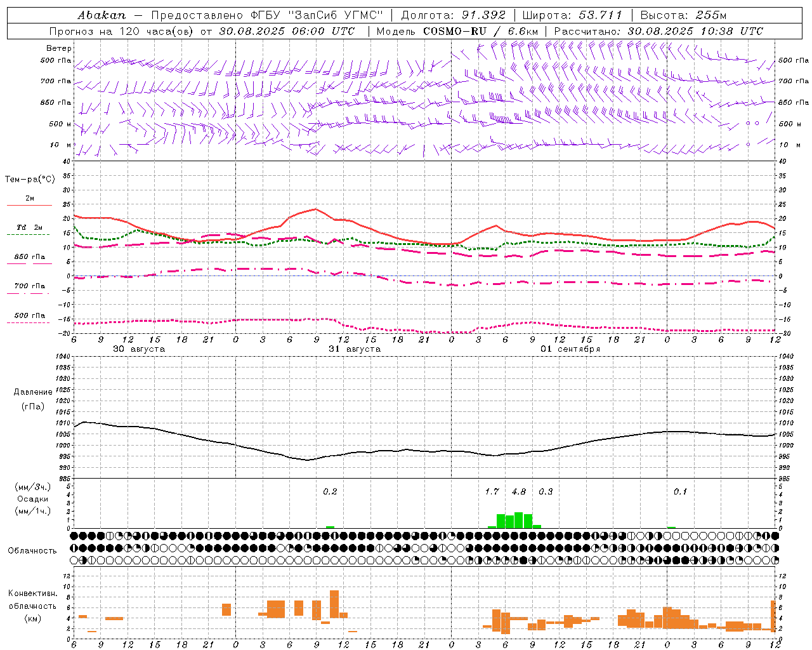Click the '4.8' precipitation amount value
The height and width of the screenshot is (650, 812).
pos(519,491)
